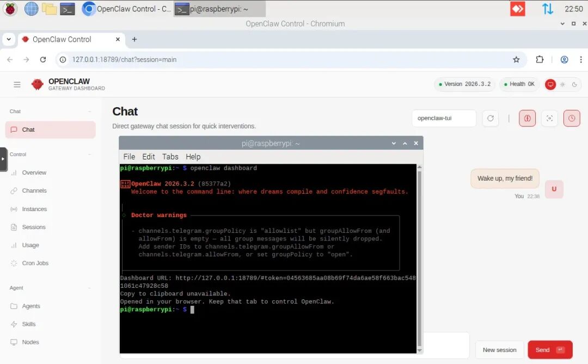Open the Raspberry Pi applications menu
Screen dimensions: 588x364
coord(10,9)
